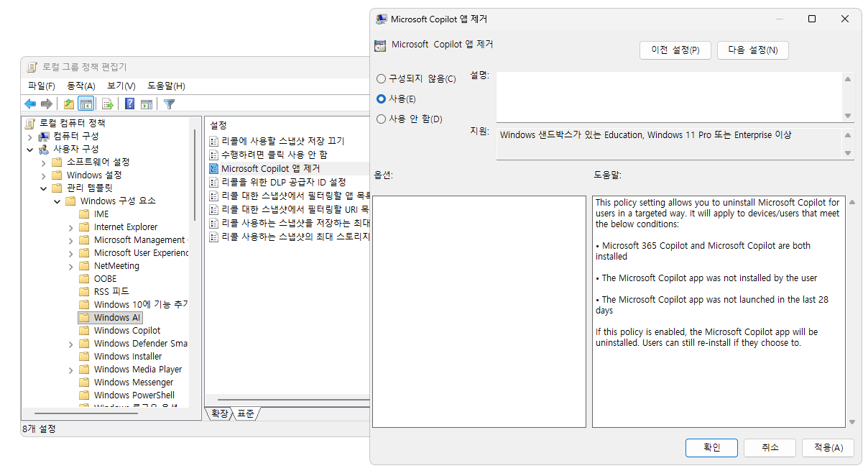Click the folder icon beside Windows AI
868x476 pixels.
click(x=84, y=317)
